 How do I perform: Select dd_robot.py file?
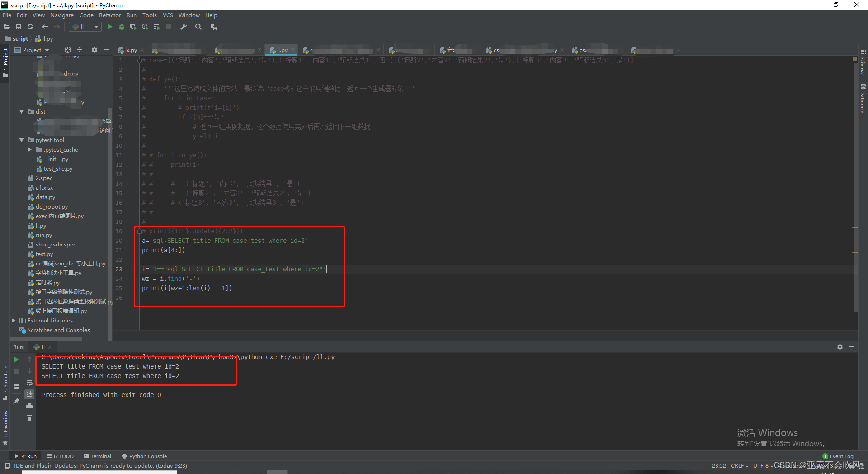(x=52, y=207)
